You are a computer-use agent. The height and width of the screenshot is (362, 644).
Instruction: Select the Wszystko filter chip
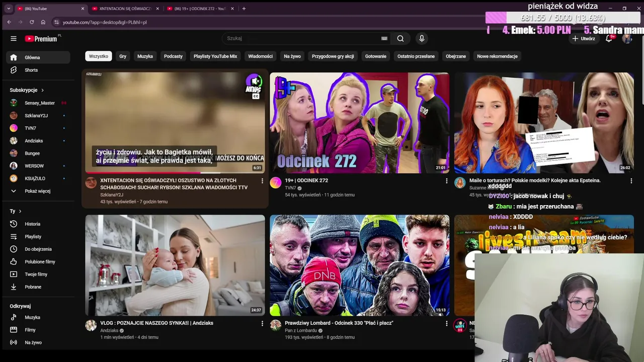click(99, 56)
